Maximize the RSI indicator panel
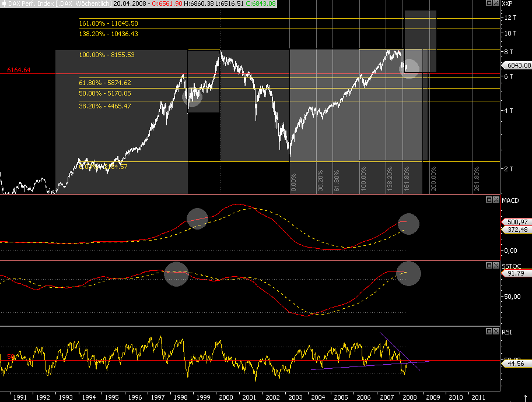 click(489, 331)
